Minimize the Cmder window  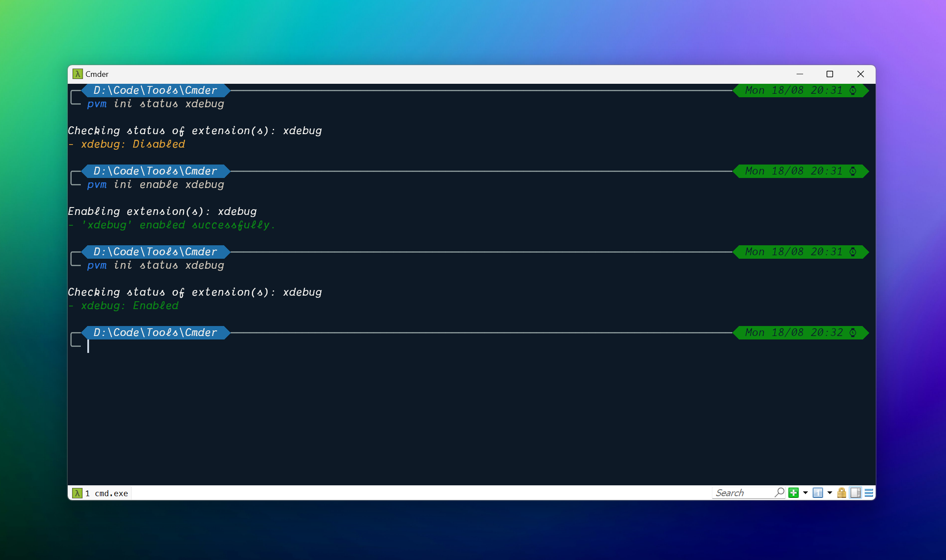coord(800,74)
